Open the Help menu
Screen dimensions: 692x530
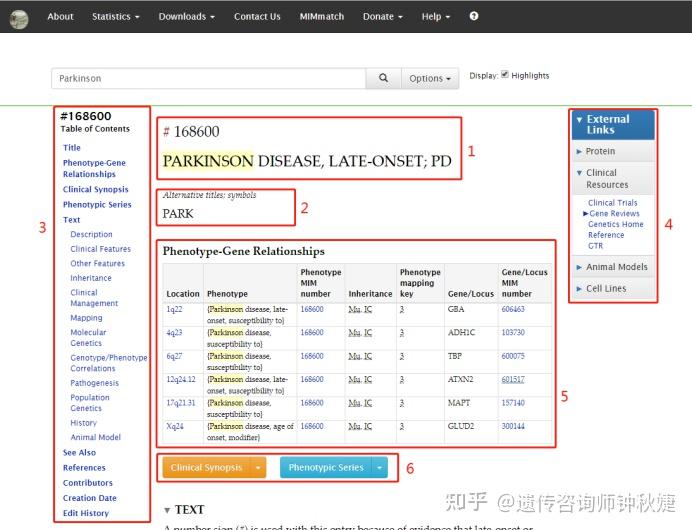click(x=436, y=17)
